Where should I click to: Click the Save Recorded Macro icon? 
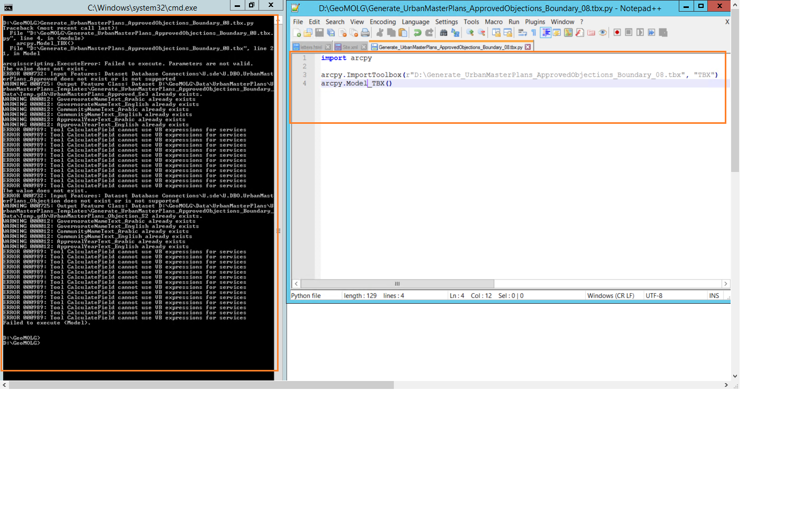(663, 33)
